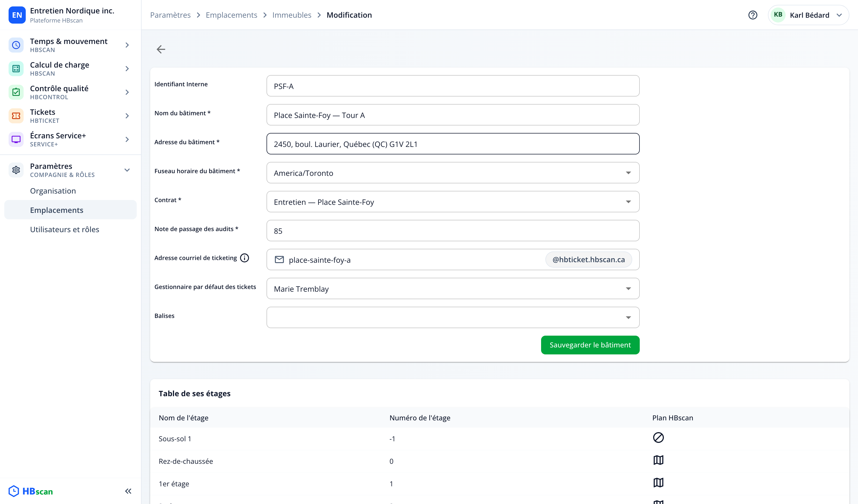858x504 pixels.
Task: Click the Contrôle qualité clipboard icon
Action: click(x=16, y=92)
